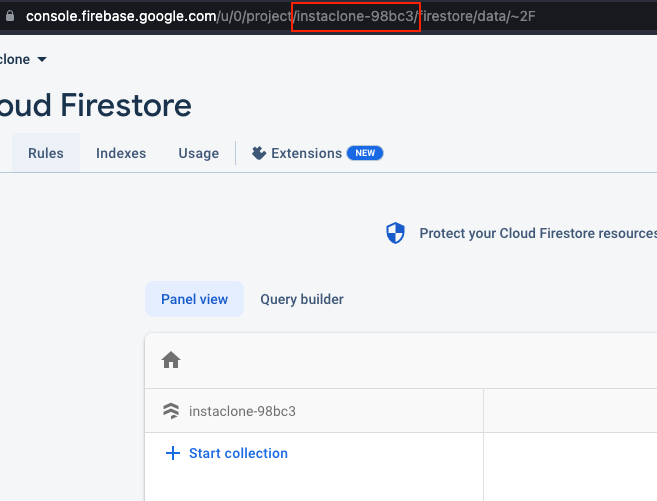Switch to Query builder
This screenshot has width=657, height=501.
(302, 299)
